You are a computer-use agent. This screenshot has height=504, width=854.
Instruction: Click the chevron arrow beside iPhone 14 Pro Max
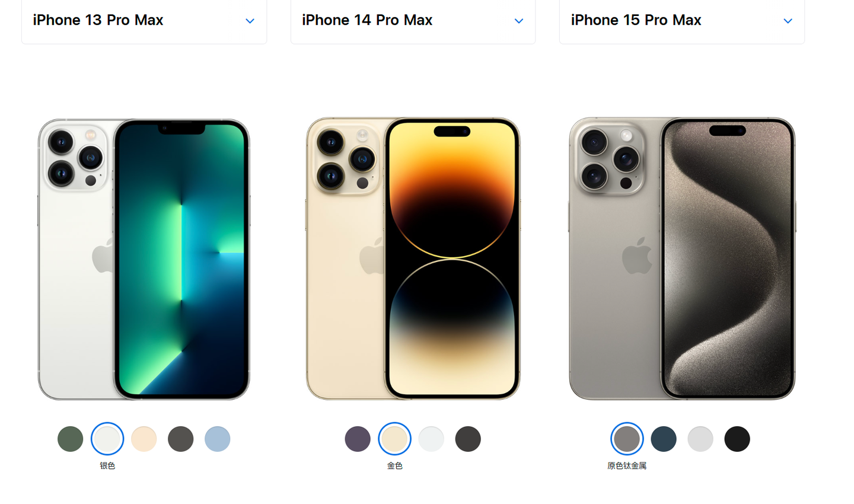click(x=519, y=21)
